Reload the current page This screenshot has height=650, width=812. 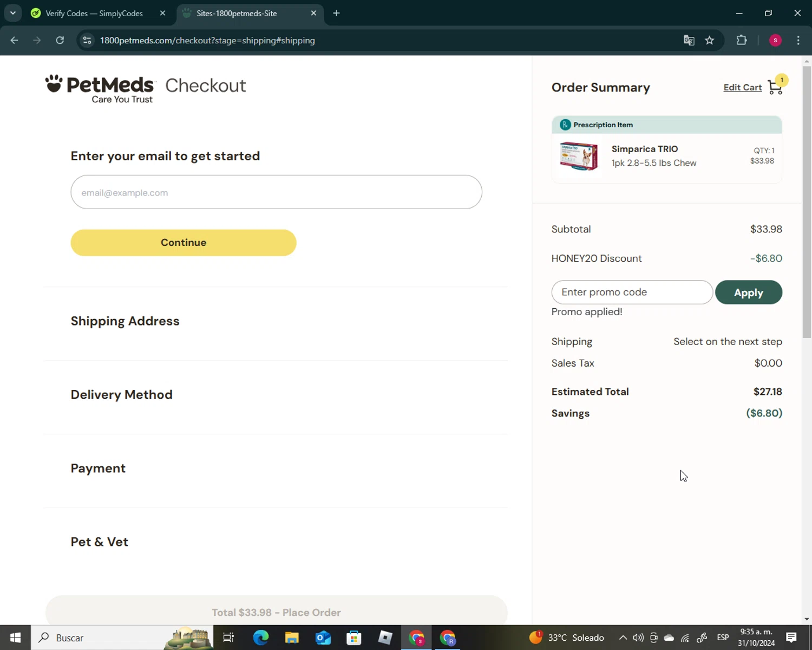click(60, 40)
